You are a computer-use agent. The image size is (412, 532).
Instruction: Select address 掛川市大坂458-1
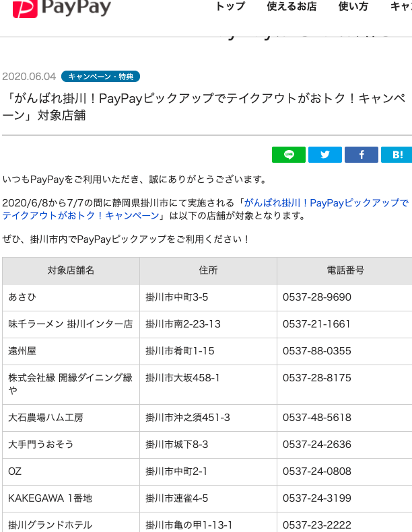pos(182,377)
